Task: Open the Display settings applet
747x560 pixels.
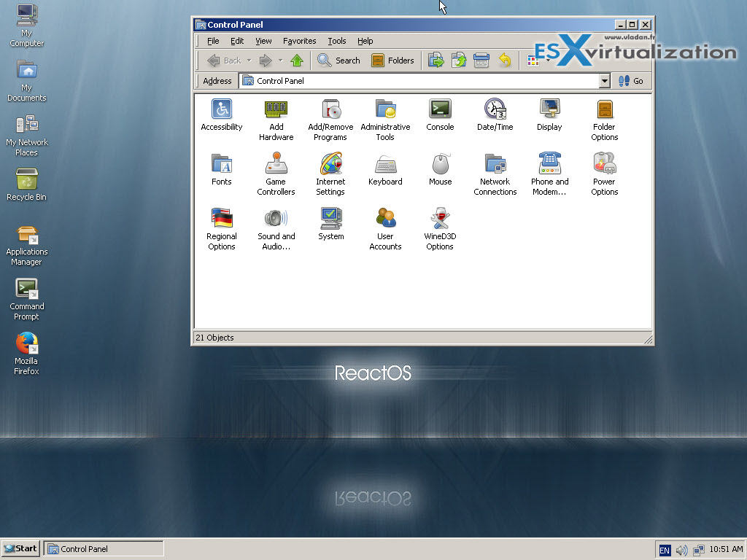Action: pos(549,114)
